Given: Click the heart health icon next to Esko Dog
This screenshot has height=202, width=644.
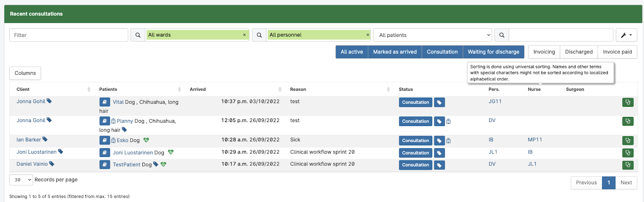Looking at the screenshot, I should tap(146, 140).
